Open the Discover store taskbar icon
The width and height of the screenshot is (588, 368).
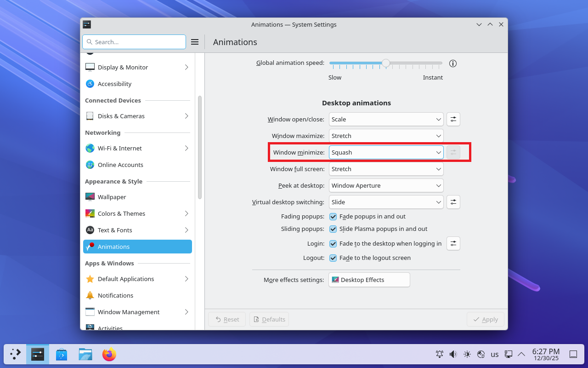62,354
